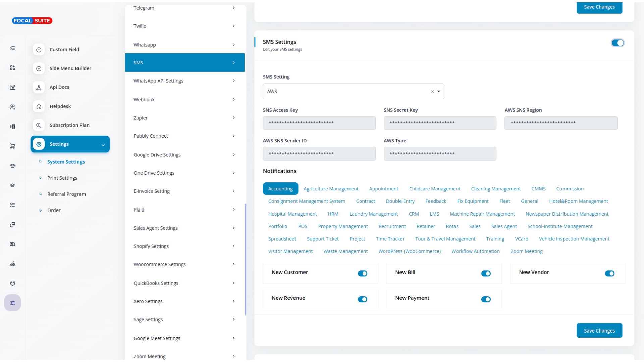The image size is (644, 362).
Task: Click the Api Docs network icon
Action: pyautogui.click(x=39, y=87)
